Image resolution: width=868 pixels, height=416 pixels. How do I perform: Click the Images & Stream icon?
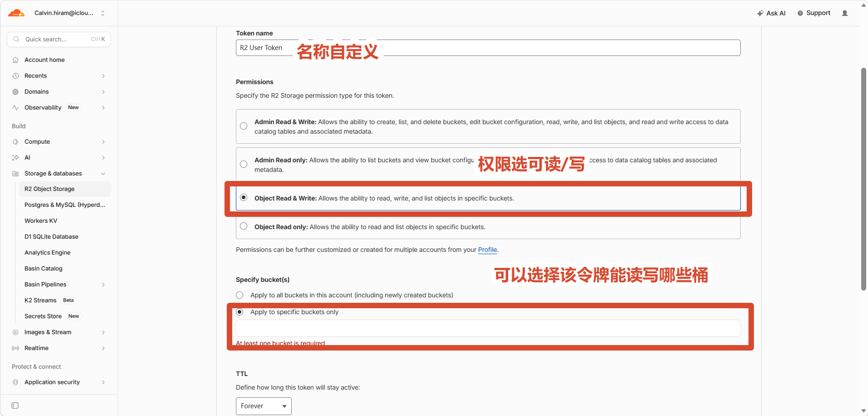pos(15,332)
